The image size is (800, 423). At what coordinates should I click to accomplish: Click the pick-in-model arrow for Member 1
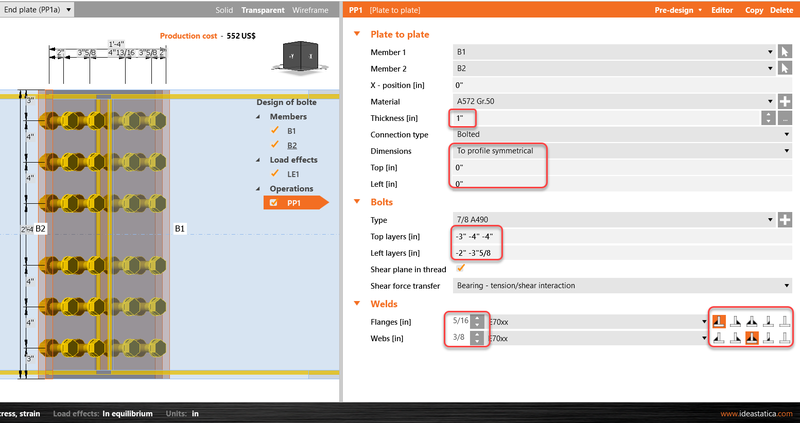coord(785,51)
